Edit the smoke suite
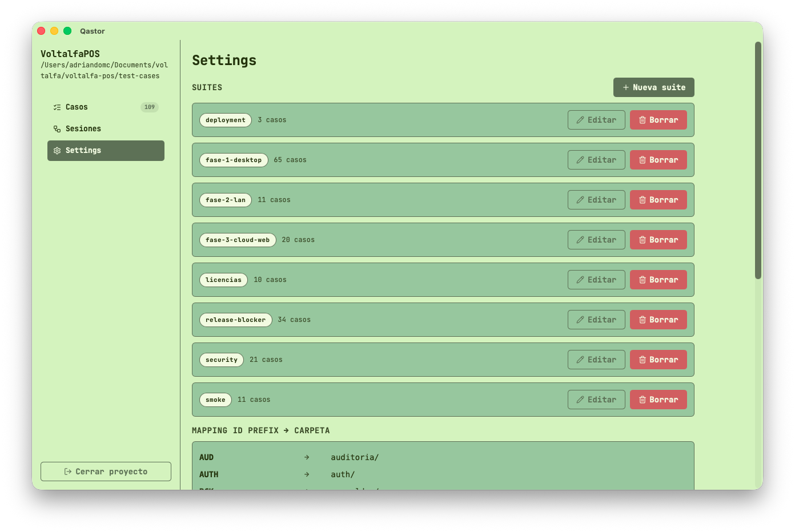Image resolution: width=795 pixels, height=532 pixels. [x=596, y=400]
